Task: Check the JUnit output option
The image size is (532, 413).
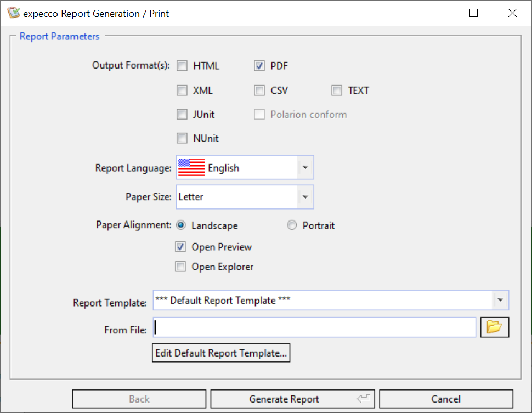Action: pos(182,115)
